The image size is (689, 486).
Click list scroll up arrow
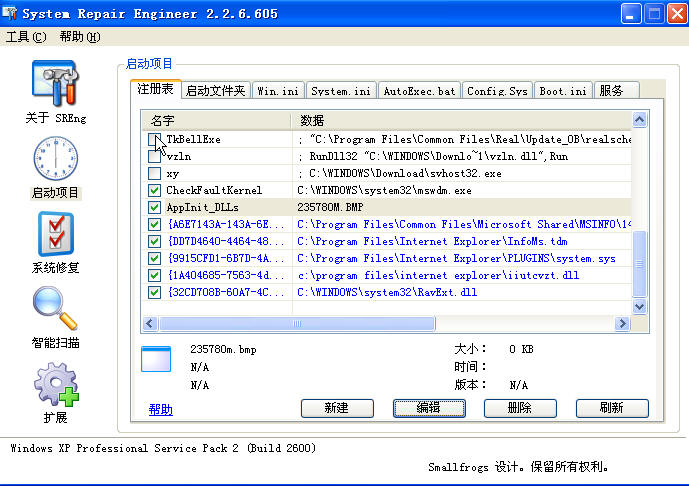(639, 120)
